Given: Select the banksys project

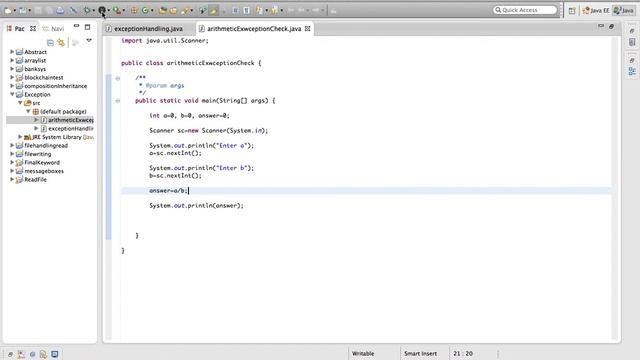Looking at the screenshot, I should 35,69.
